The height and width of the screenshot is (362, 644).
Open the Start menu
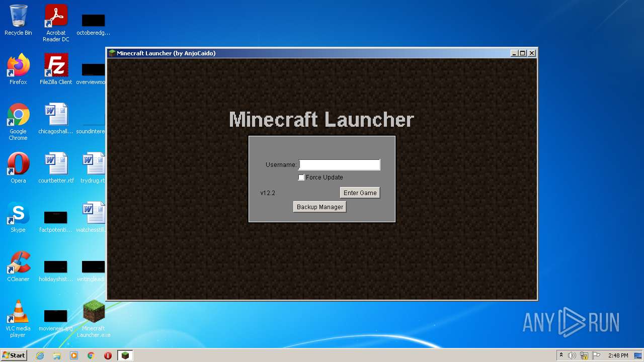[x=14, y=355]
